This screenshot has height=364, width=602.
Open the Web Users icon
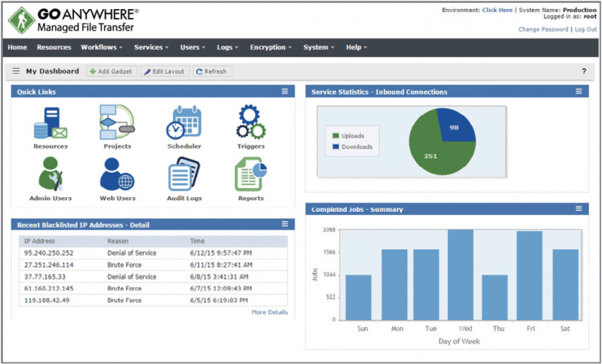point(117,174)
